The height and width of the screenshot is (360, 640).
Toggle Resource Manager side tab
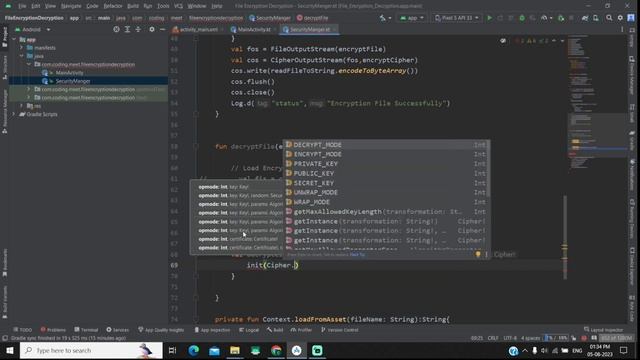click(x=4, y=111)
